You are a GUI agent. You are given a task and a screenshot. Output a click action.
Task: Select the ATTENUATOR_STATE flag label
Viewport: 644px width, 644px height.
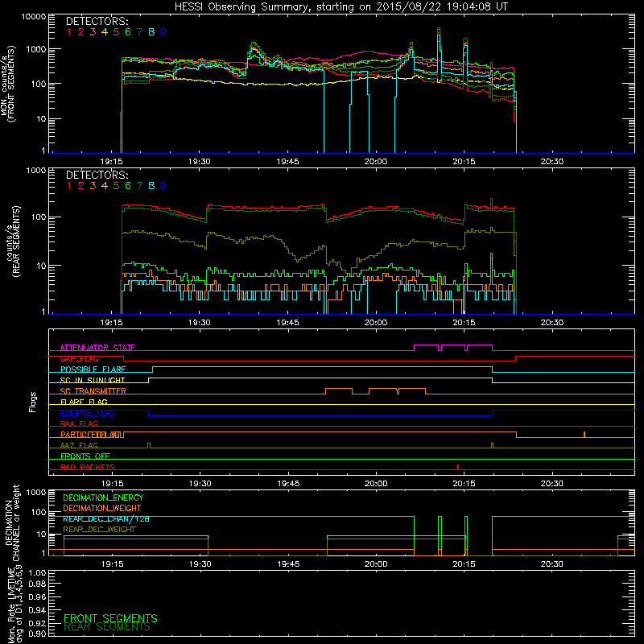pyautogui.click(x=97, y=348)
